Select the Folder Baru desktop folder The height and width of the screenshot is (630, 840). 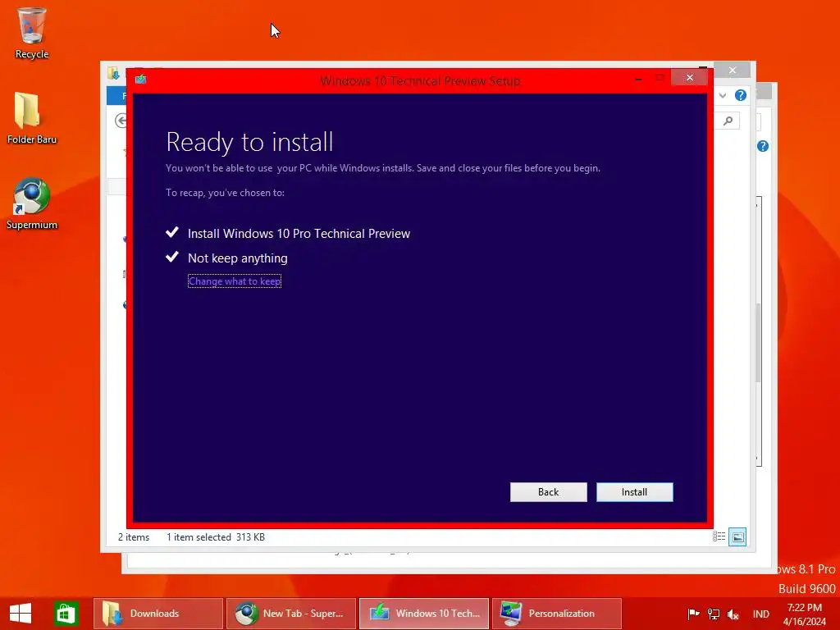pos(32,118)
